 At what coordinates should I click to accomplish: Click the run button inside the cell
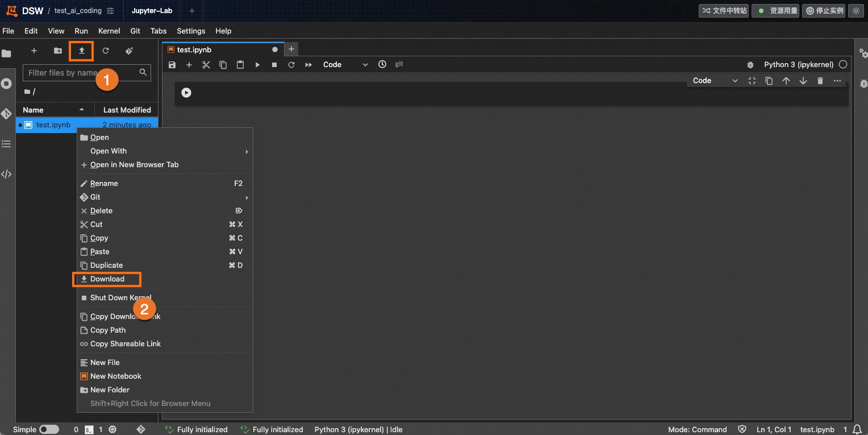(x=186, y=92)
